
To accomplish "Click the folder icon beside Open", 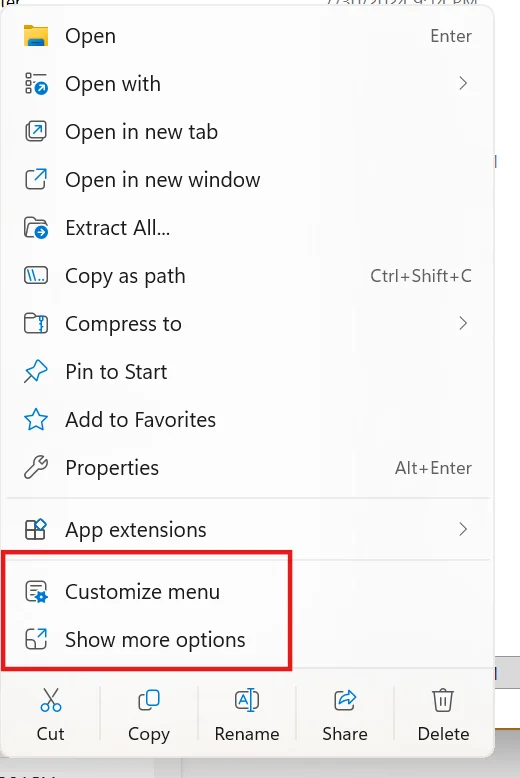I will coord(36,36).
